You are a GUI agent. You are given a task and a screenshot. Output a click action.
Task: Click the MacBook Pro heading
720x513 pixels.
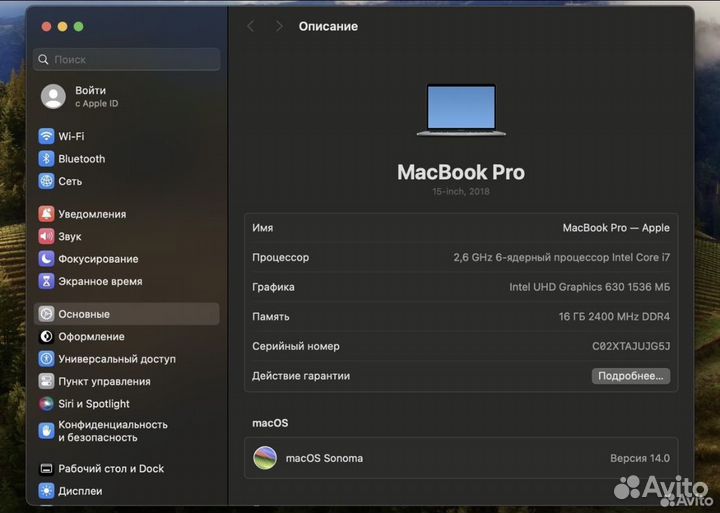click(461, 172)
